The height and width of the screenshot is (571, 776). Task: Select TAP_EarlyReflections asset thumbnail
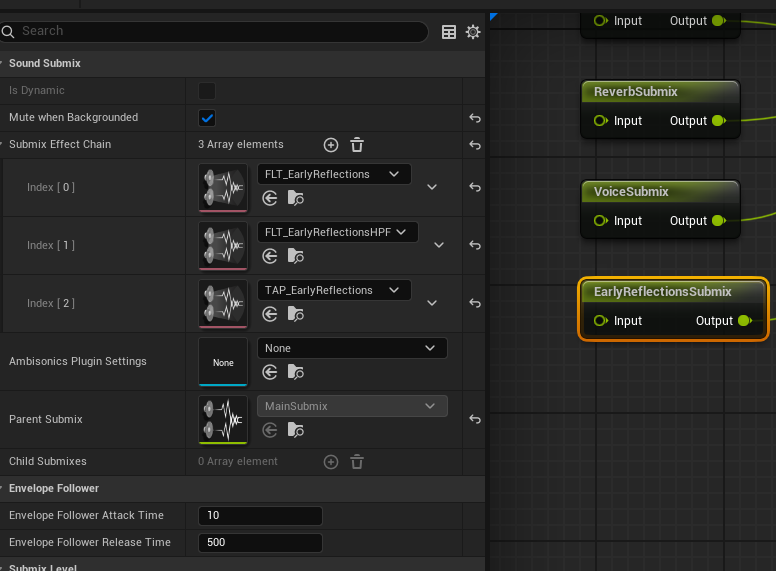coord(223,303)
